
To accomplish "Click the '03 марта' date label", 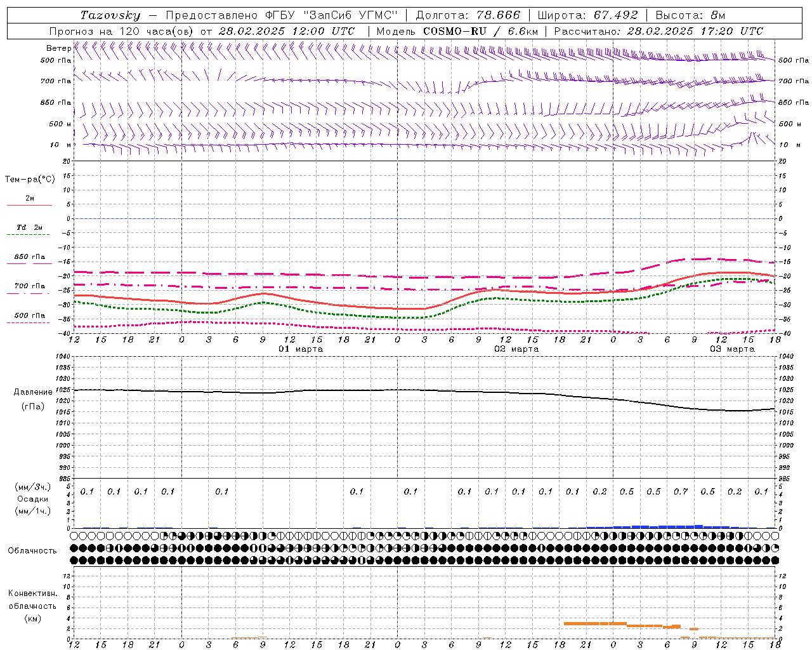I will (x=732, y=349).
